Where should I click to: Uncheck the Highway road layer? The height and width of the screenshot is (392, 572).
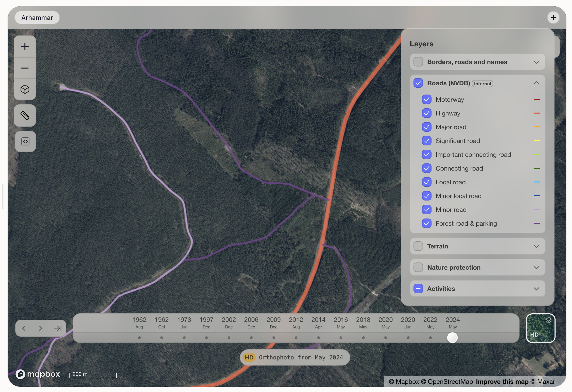(427, 113)
